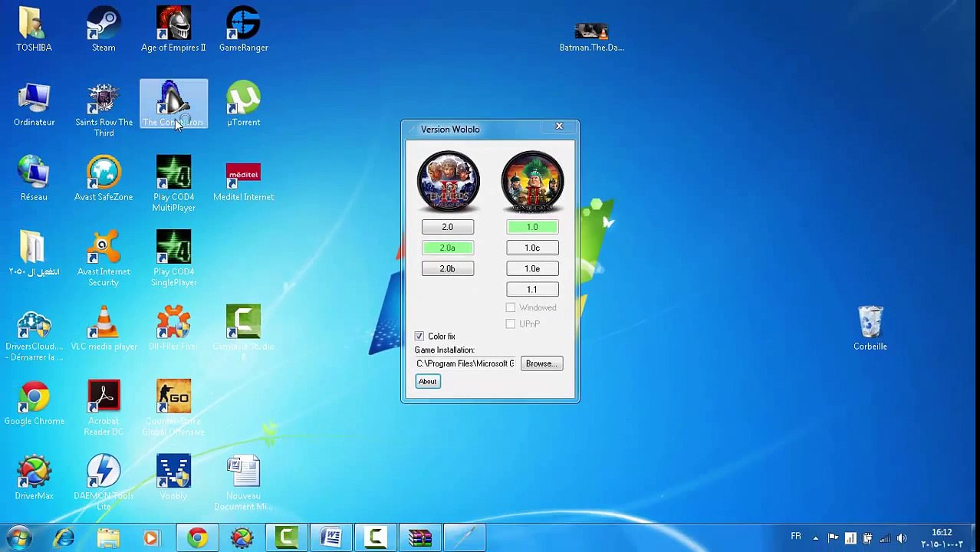The image size is (980, 552).
Task: Select the Réseau desktop icon
Action: click(x=34, y=179)
